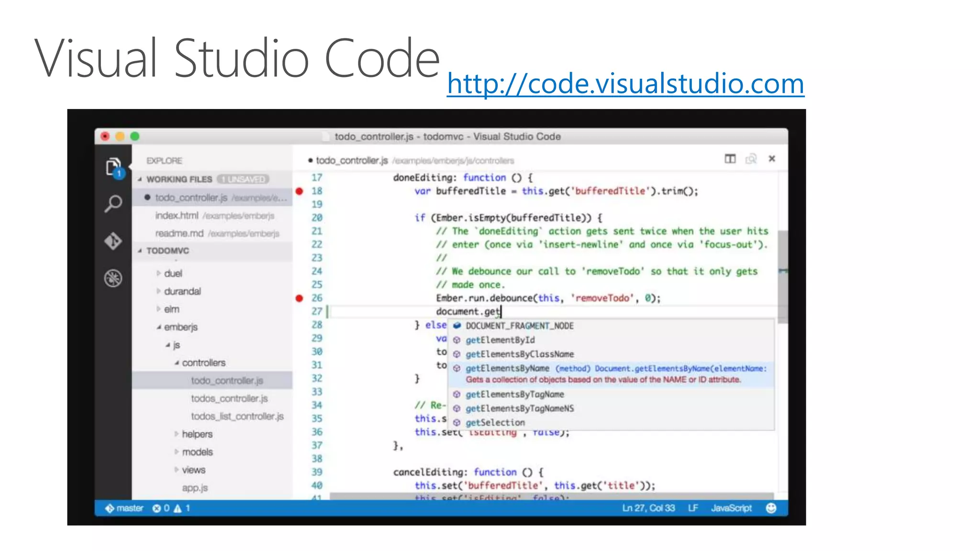Viewport: 980px width, 551px height.
Task: Click the cancelEditing function name
Action: point(427,472)
